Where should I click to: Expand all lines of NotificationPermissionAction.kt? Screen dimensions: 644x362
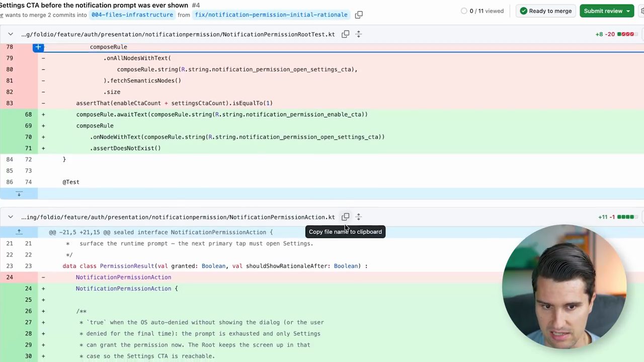click(359, 217)
